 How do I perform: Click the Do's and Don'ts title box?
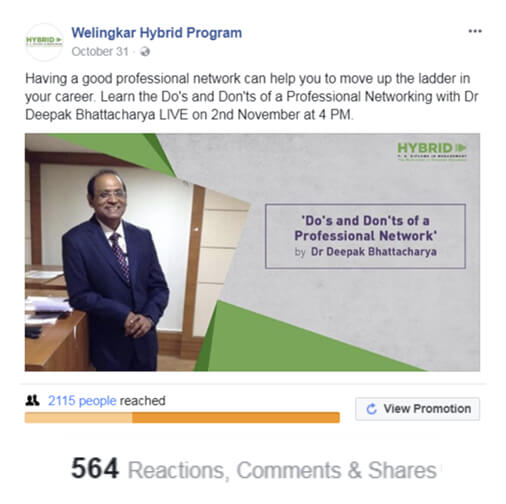pyautogui.click(x=365, y=236)
